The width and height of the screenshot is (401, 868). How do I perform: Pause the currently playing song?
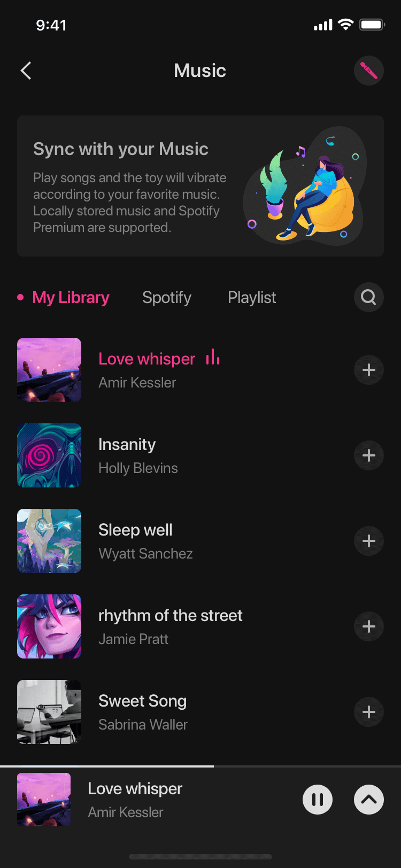pos(318,800)
